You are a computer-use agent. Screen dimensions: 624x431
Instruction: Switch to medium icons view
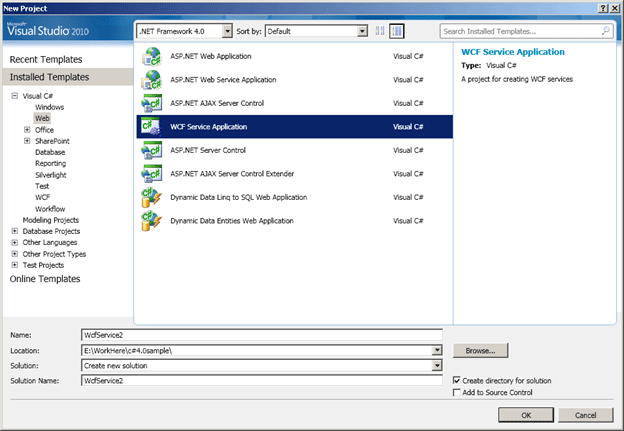coord(397,31)
